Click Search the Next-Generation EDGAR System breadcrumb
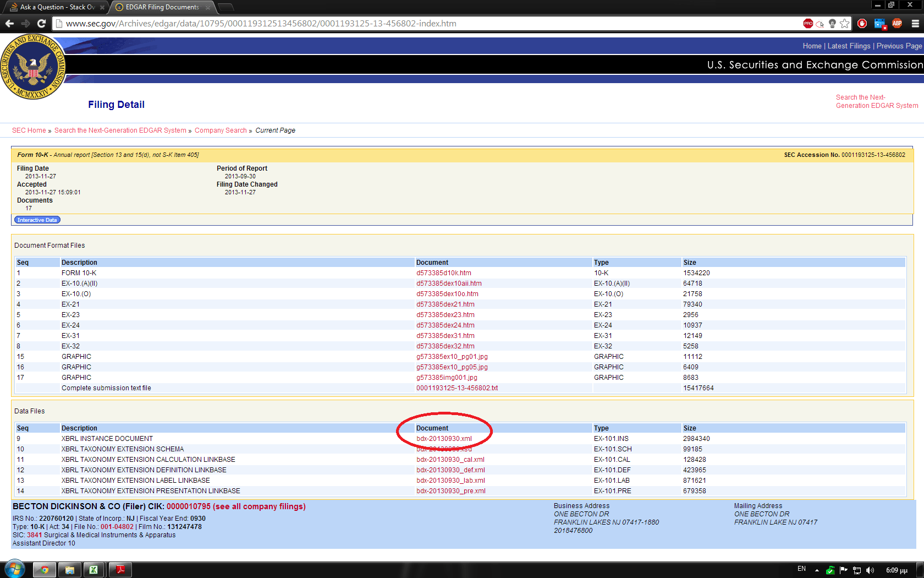This screenshot has width=924, height=578. click(x=120, y=130)
